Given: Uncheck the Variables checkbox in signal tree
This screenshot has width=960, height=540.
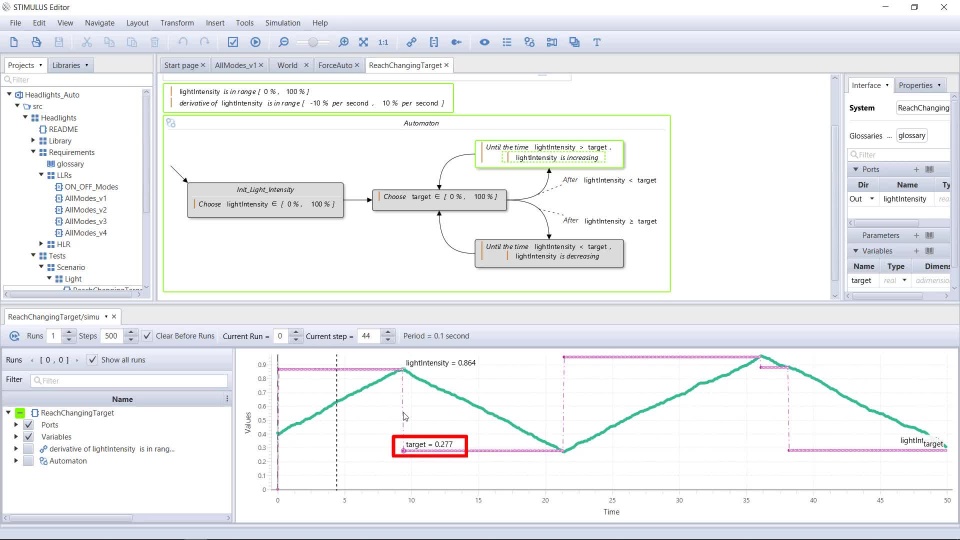Looking at the screenshot, I should coord(28,437).
